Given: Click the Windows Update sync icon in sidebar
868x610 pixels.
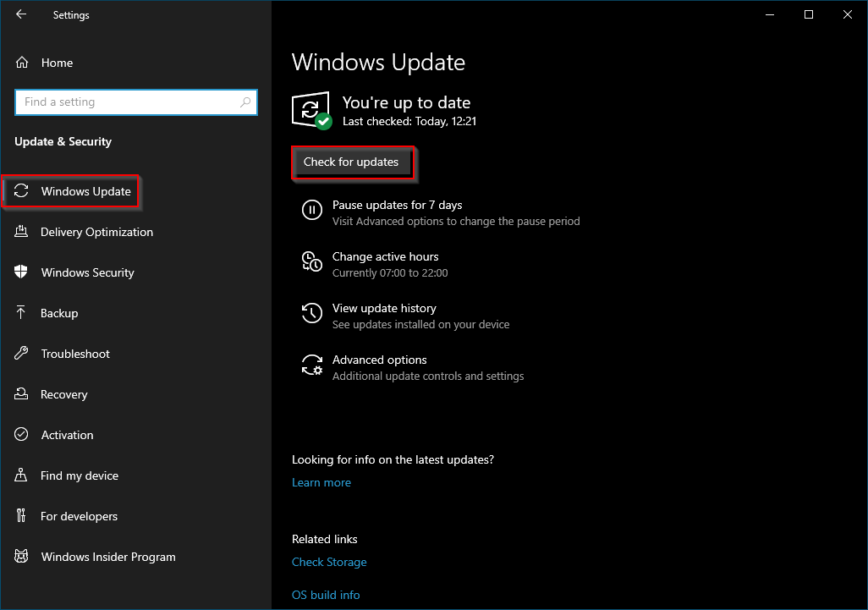Looking at the screenshot, I should pos(21,191).
